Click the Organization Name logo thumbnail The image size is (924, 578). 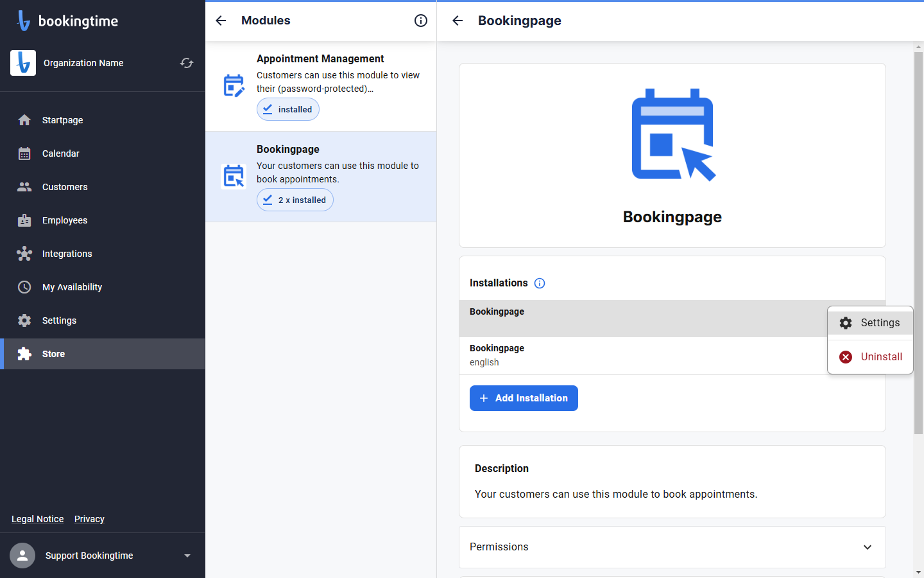pyautogui.click(x=23, y=63)
